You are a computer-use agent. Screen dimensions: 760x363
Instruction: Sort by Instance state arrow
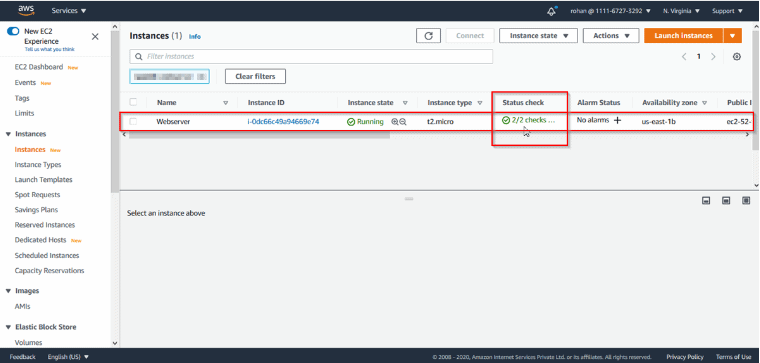pyautogui.click(x=405, y=103)
